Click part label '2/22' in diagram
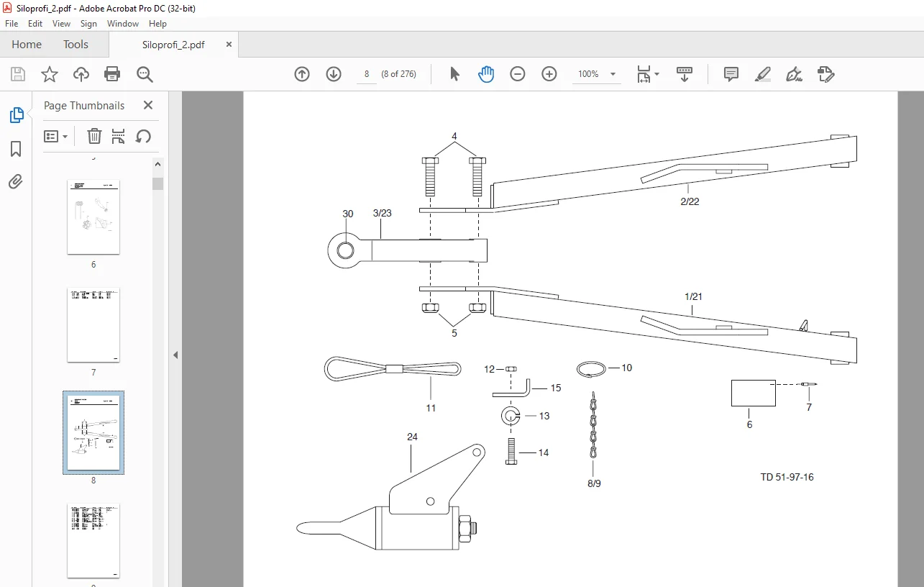The width and height of the screenshot is (924, 587). point(690,201)
